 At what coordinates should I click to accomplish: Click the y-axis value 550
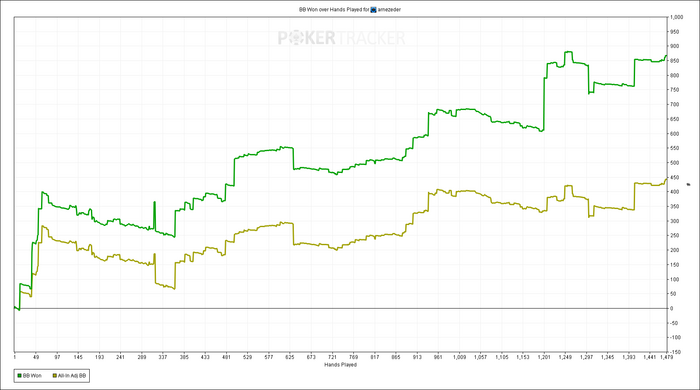coord(675,148)
